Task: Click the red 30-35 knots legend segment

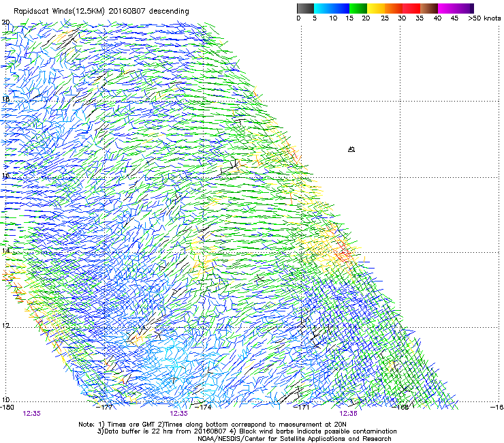Action: point(411,8)
